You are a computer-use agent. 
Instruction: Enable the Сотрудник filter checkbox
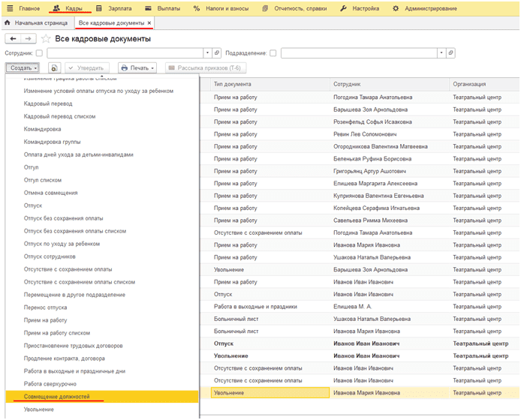(x=39, y=52)
